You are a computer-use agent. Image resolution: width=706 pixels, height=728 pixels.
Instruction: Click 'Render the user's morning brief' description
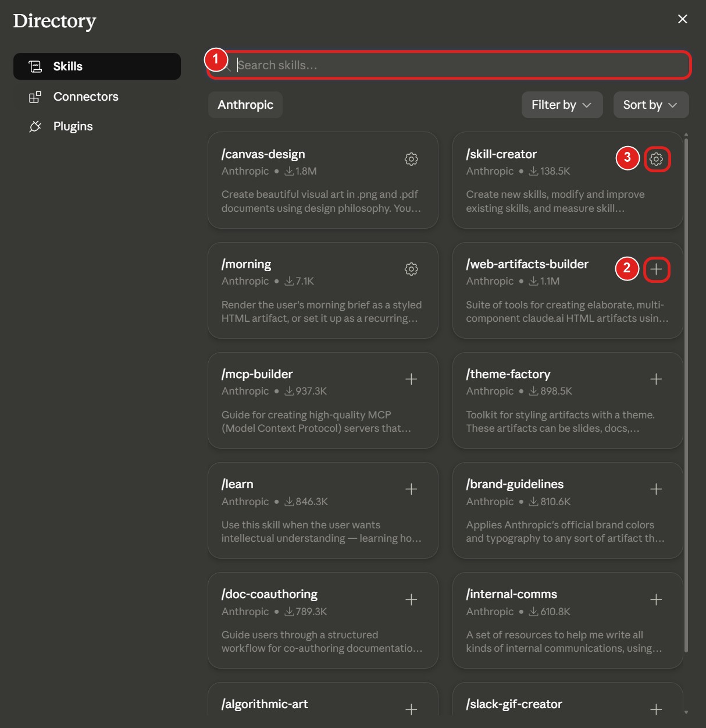pos(322,311)
